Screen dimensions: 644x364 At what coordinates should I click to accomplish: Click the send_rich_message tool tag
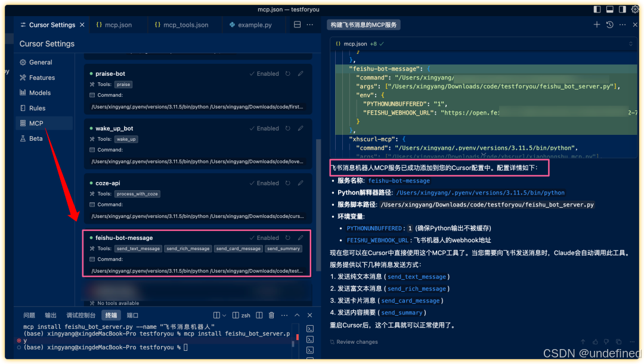pyautogui.click(x=188, y=249)
